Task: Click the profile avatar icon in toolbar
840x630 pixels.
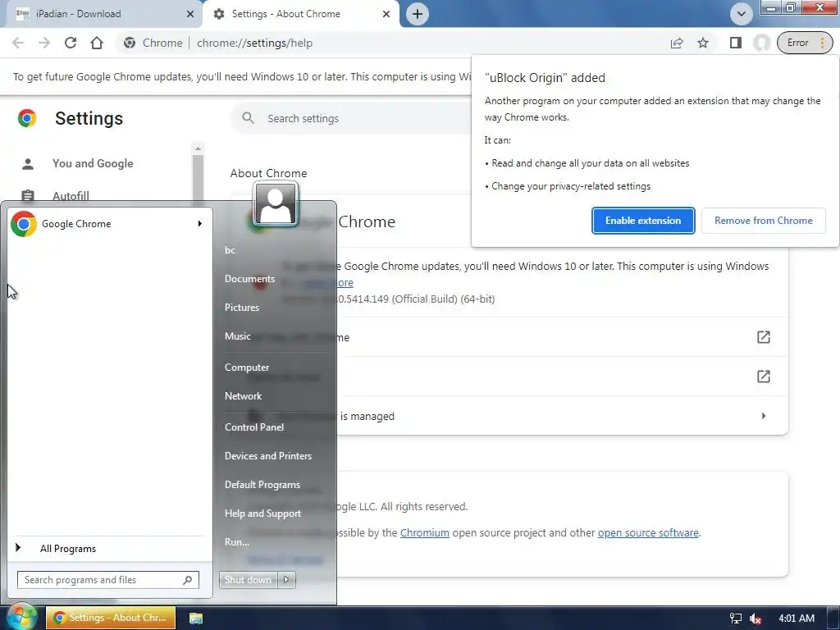Action: coord(762,43)
